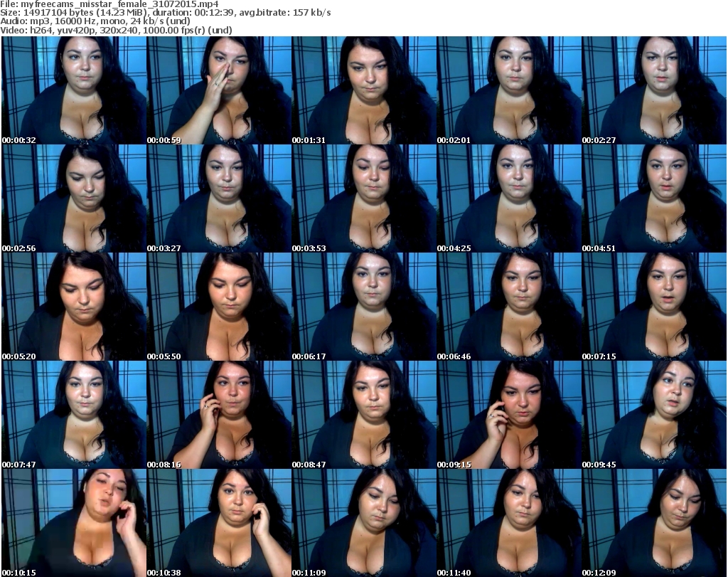Choose the thumbnail frame at 00:09:15
This screenshot has width=728, height=577.
509,415
